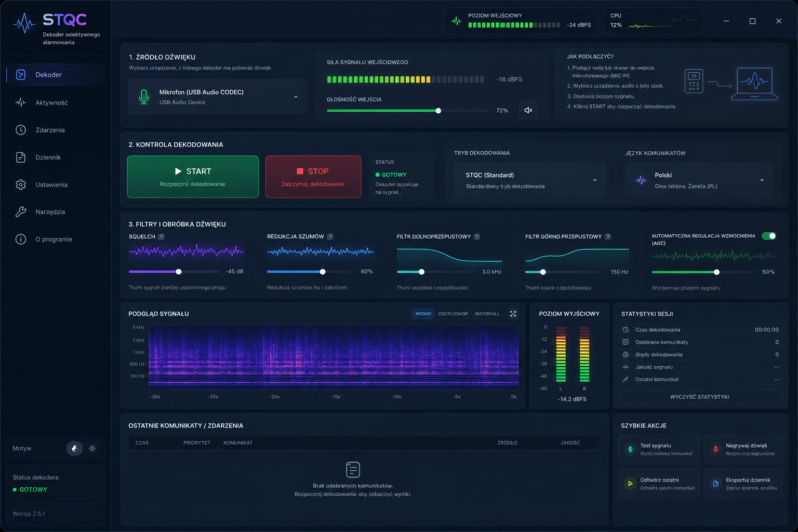This screenshot has width=798, height=532.
Task: Maximize the application window
Action: click(x=752, y=21)
